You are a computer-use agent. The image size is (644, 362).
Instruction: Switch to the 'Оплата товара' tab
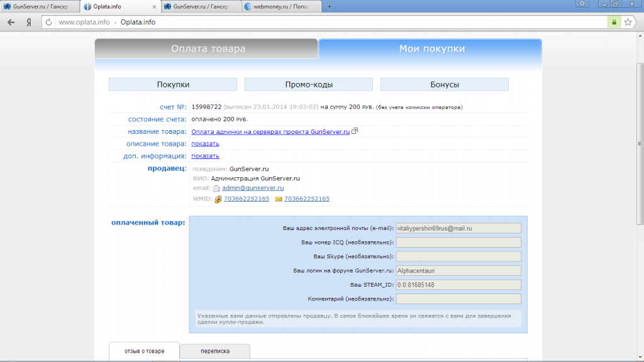pyautogui.click(x=208, y=49)
